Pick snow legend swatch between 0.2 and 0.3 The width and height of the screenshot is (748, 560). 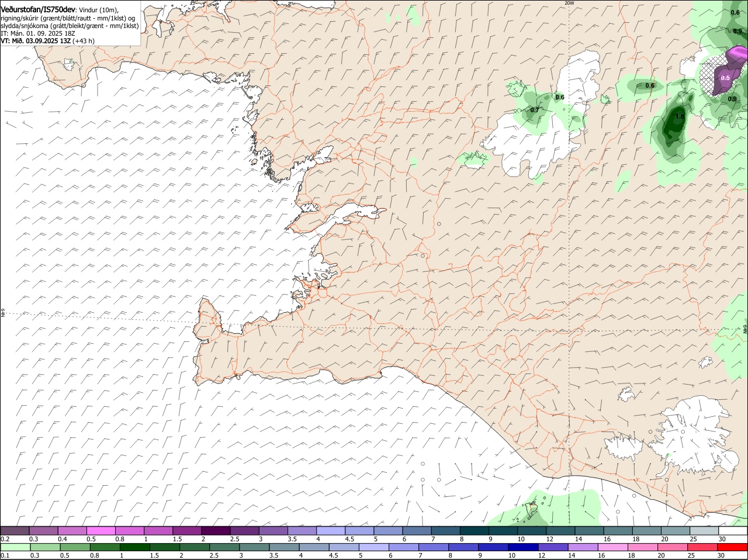[x=15, y=531]
